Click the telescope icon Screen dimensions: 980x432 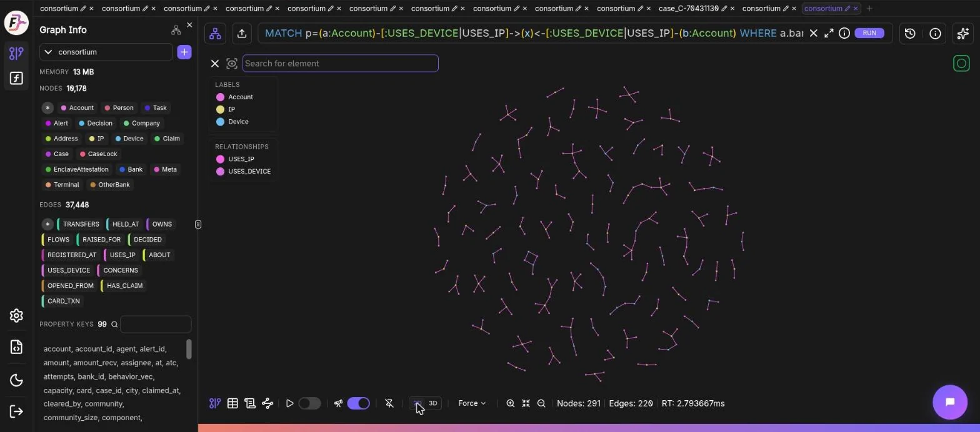(x=338, y=403)
